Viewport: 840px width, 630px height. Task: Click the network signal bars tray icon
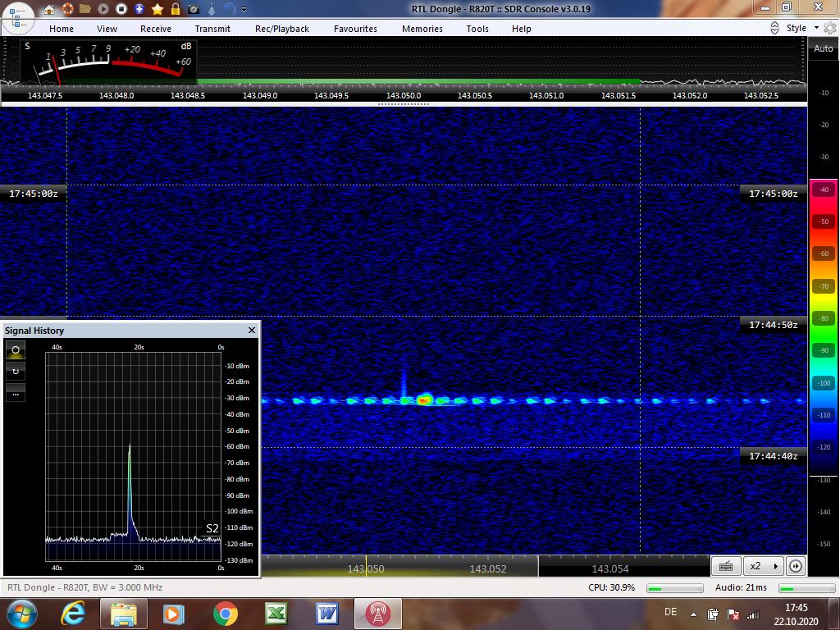(x=753, y=614)
